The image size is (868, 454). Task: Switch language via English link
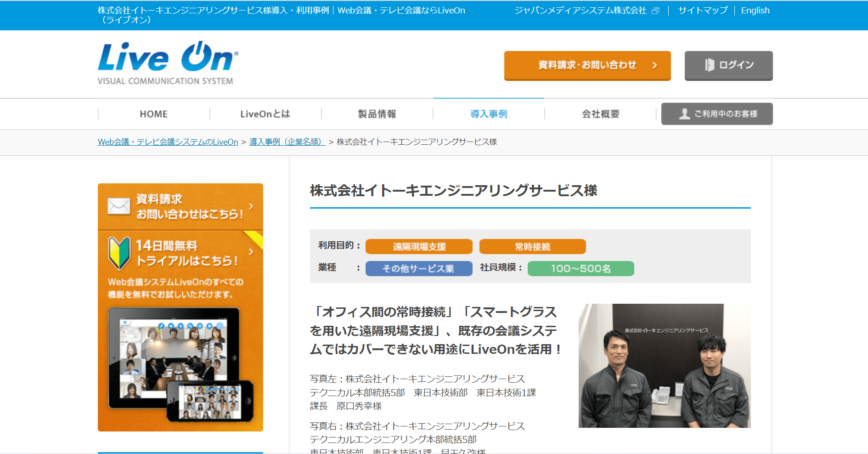(x=755, y=11)
